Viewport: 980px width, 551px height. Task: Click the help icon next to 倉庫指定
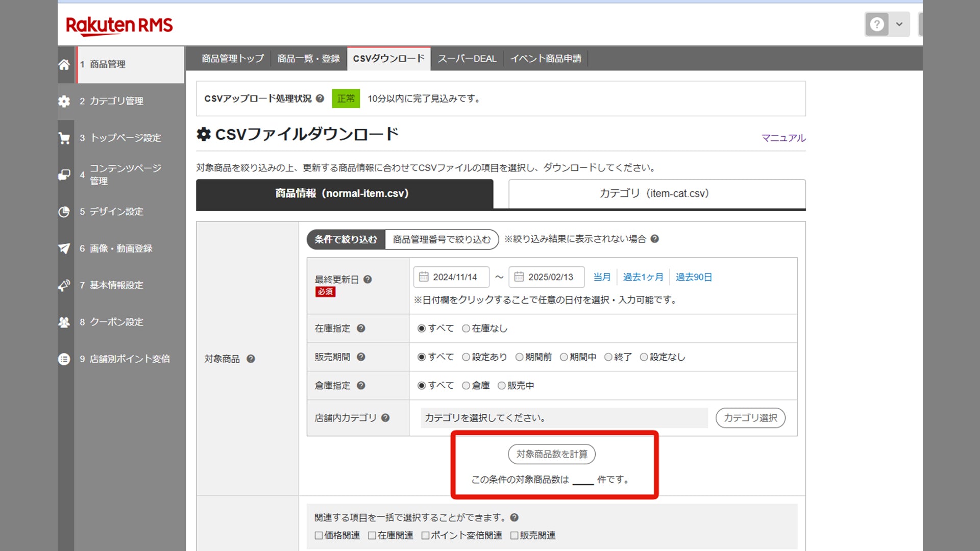point(361,385)
